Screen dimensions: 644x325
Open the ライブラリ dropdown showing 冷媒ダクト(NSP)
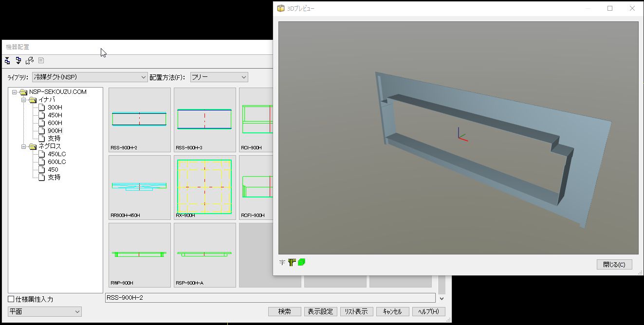point(90,77)
